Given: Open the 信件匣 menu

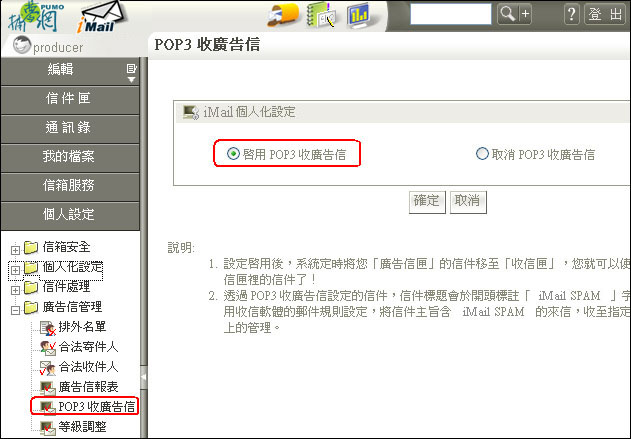Looking at the screenshot, I should click(70, 99).
